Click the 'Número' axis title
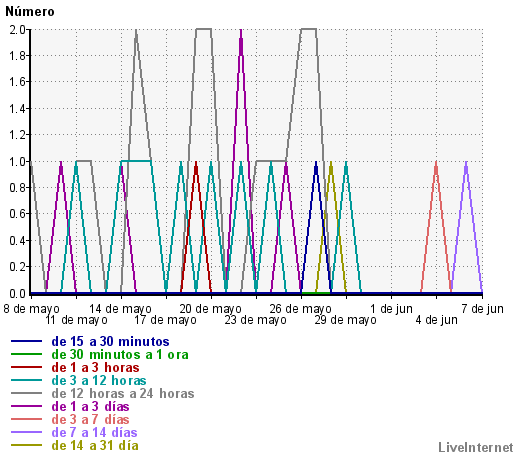The image size is (520, 457). click(x=30, y=12)
